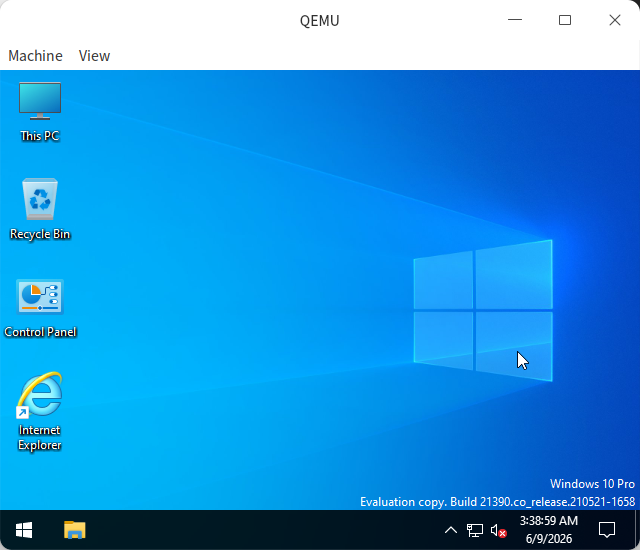The height and width of the screenshot is (550, 640).
Task: Open the Machine menu in QEMU
Action: coord(36,56)
